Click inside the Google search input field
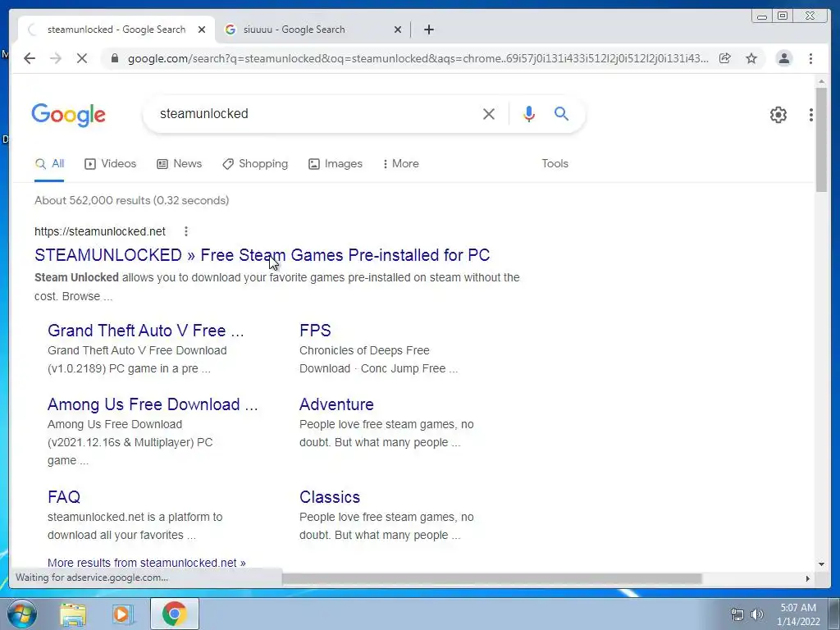Screen dimensions: 840x630 tap(316, 114)
